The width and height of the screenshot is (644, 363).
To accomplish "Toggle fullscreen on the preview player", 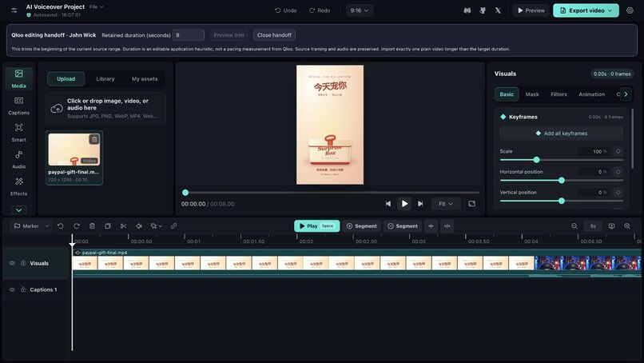I will pyautogui.click(x=471, y=204).
